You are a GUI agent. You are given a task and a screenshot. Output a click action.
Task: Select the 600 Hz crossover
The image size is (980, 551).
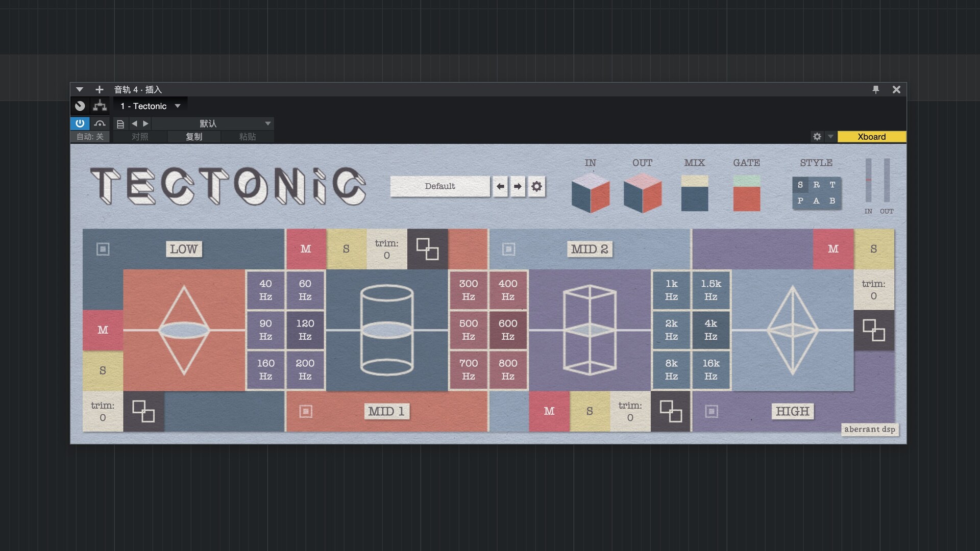click(x=508, y=330)
